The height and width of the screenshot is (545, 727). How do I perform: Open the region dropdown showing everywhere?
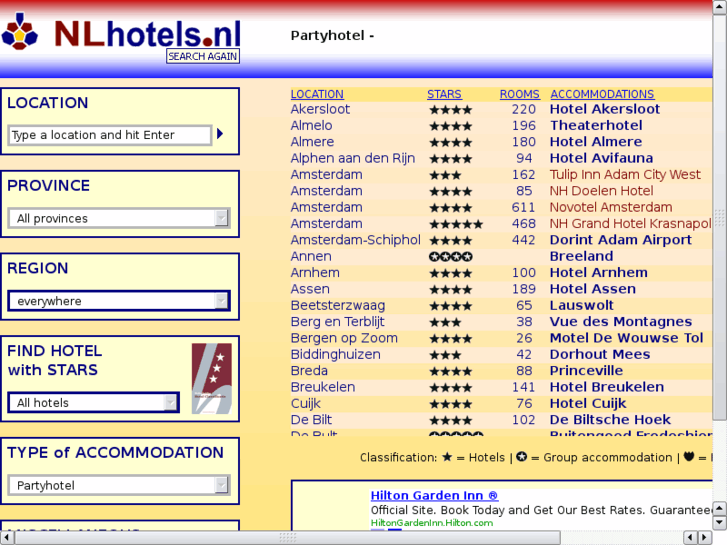(119, 301)
